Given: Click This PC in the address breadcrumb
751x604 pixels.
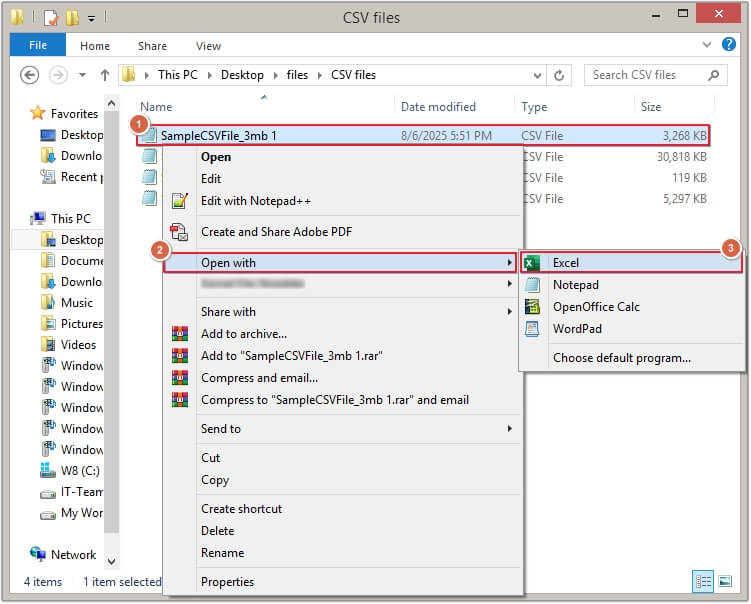Looking at the screenshot, I should click(178, 75).
